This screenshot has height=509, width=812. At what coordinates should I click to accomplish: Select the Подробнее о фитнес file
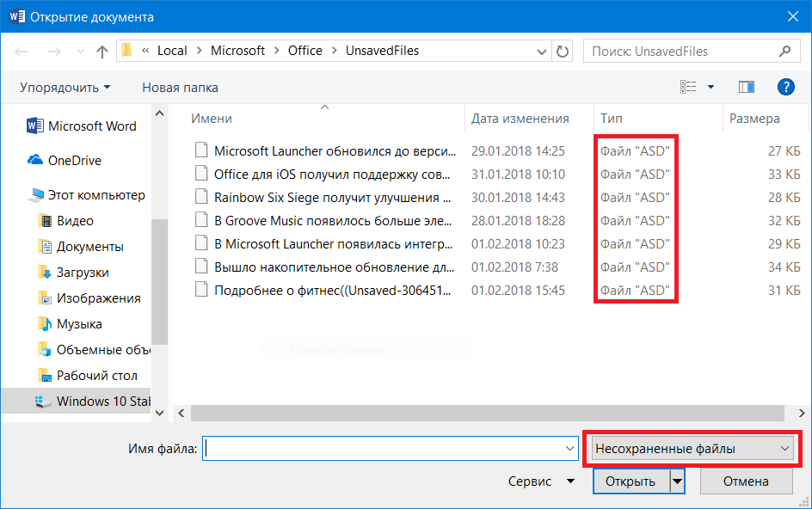(x=333, y=291)
